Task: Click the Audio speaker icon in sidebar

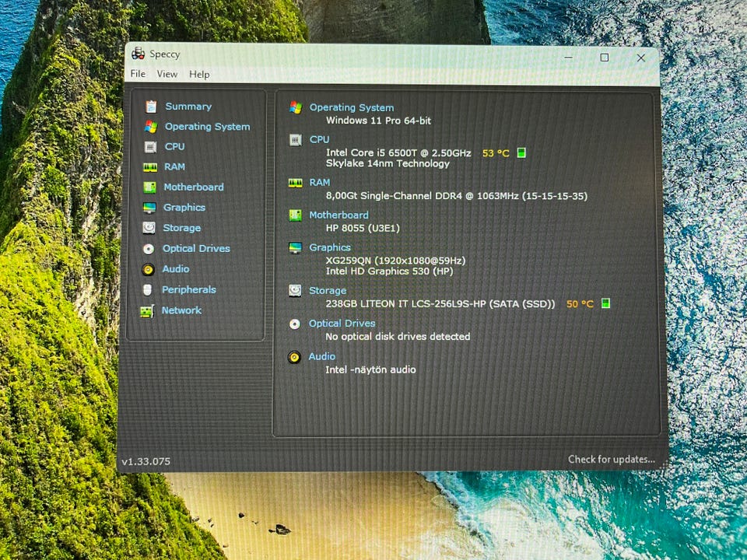Action: coord(148,270)
